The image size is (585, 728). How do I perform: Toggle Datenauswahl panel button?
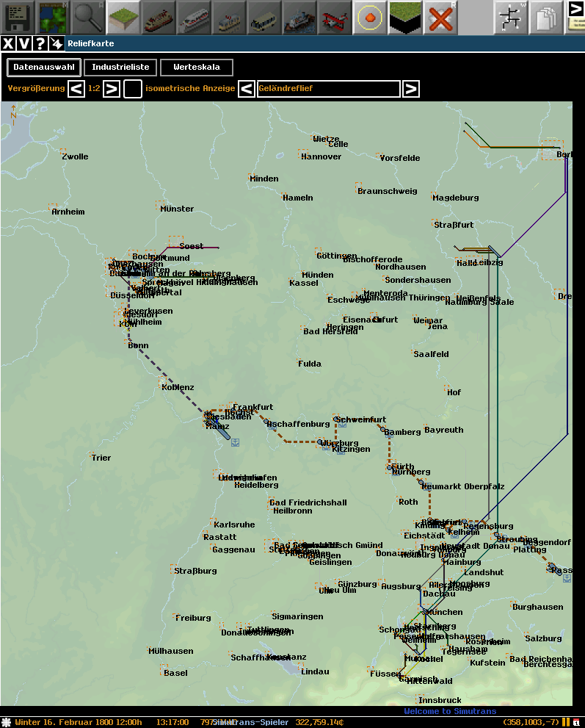point(44,68)
